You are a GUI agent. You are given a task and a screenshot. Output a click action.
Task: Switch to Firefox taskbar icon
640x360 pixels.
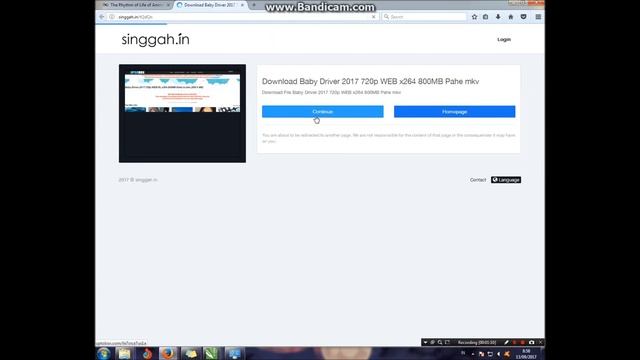(x=168, y=353)
